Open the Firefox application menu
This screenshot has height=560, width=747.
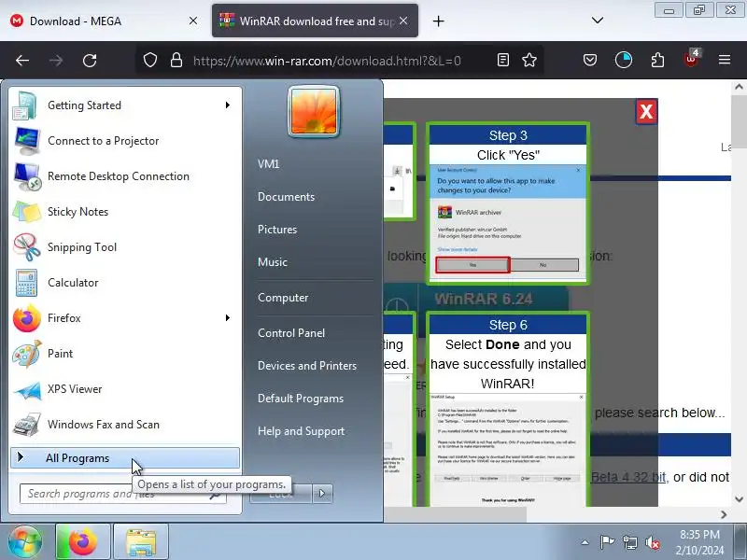point(725,60)
